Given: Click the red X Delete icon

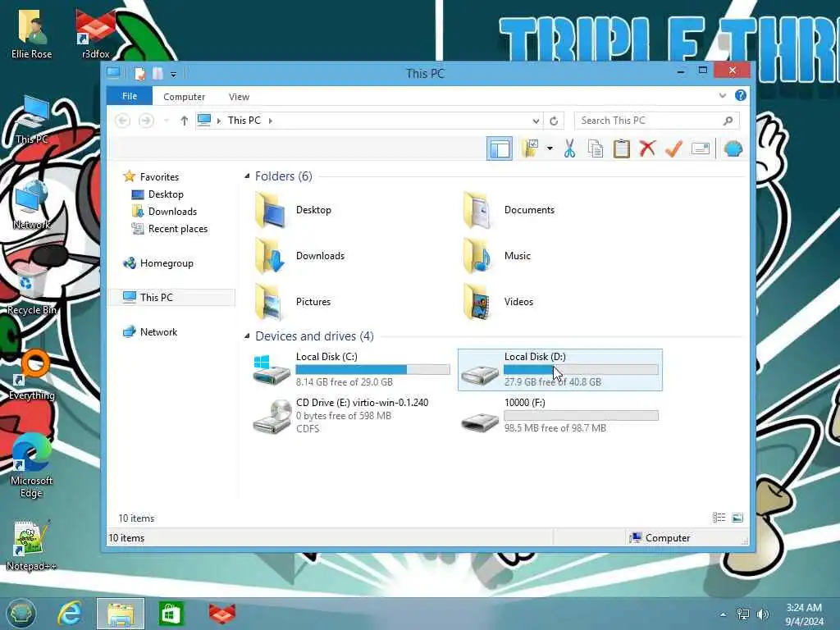Looking at the screenshot, I should coord(648,148).
